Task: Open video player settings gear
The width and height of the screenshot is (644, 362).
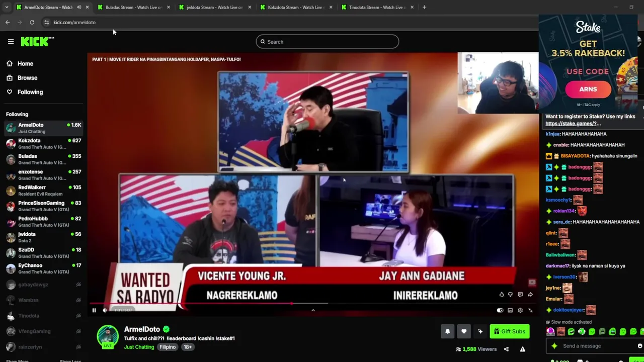Action: (x=520, y=310)
